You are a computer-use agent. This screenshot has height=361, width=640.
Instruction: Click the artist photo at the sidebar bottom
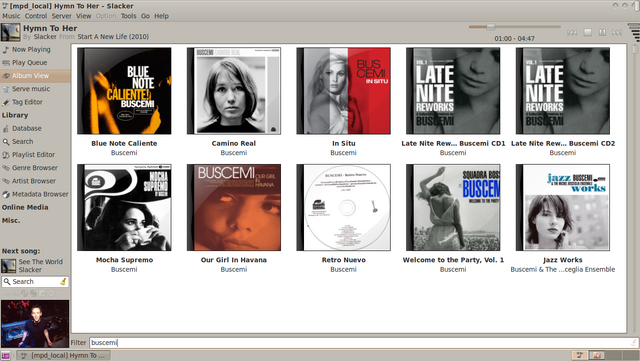(x=35, y=323)
